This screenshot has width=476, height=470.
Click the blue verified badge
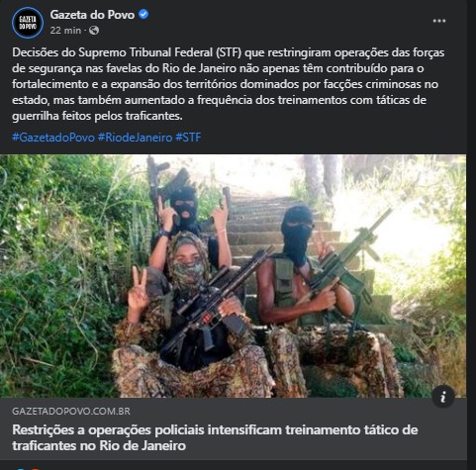[143, 15]
